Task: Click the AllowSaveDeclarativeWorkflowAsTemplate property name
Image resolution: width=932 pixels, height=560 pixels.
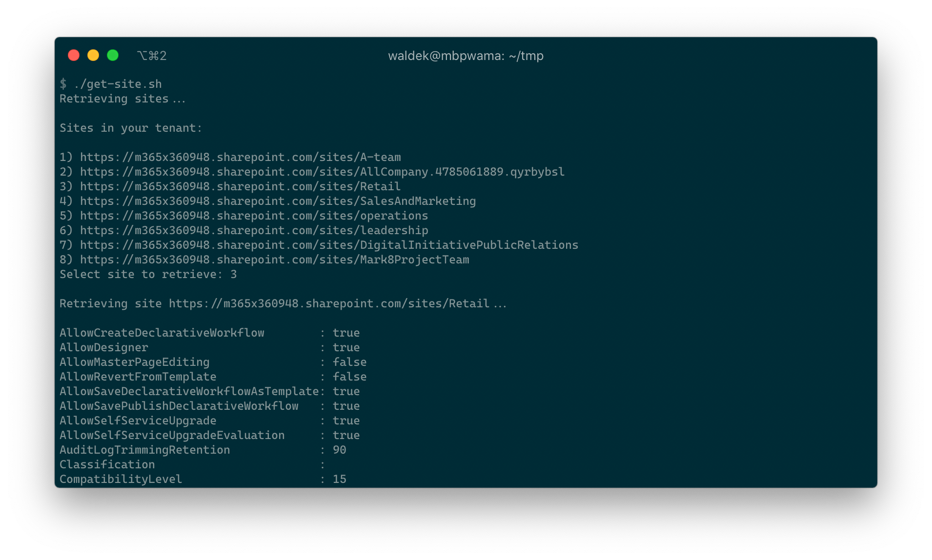Action: [189, 391]
